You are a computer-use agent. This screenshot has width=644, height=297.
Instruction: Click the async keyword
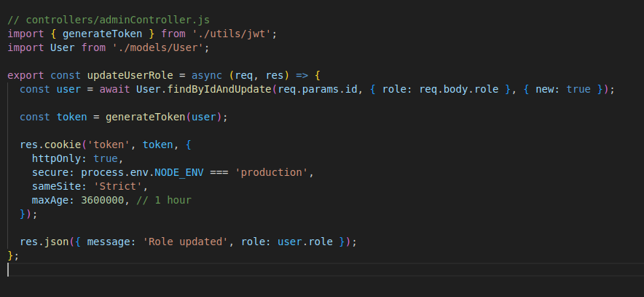[207, 76]
